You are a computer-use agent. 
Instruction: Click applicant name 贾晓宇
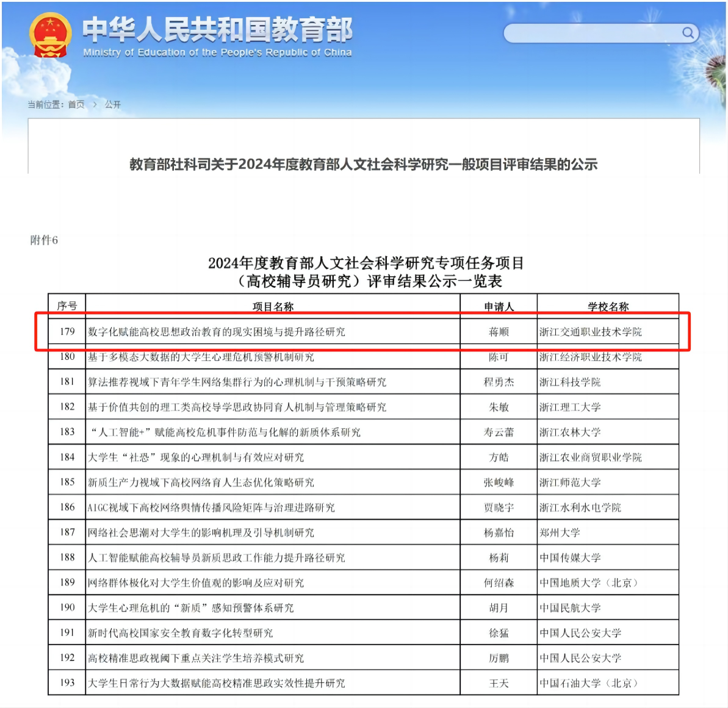(499, 507)
